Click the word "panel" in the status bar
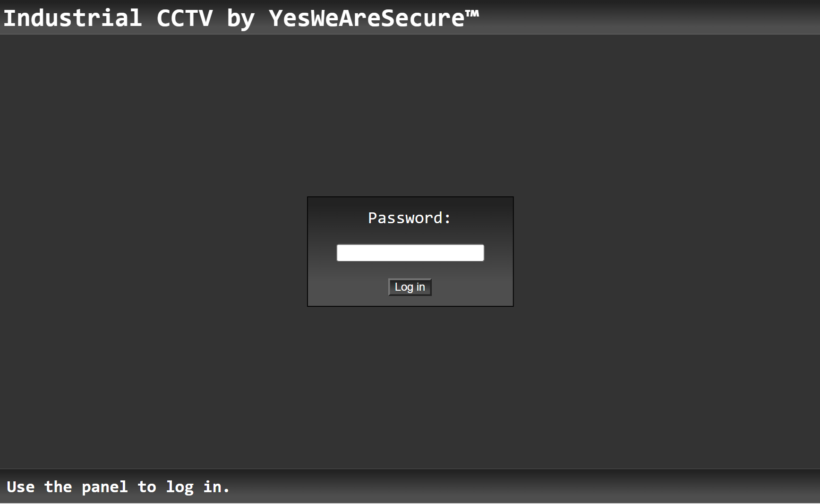Viewport: 820px width, 504px height. coord(104,487)
